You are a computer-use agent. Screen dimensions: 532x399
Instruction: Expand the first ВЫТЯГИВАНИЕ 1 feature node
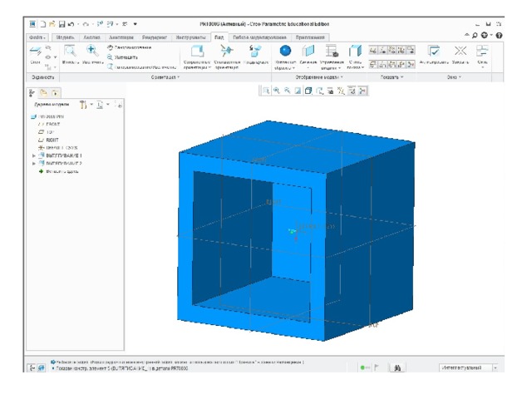[x=34, y=155]
